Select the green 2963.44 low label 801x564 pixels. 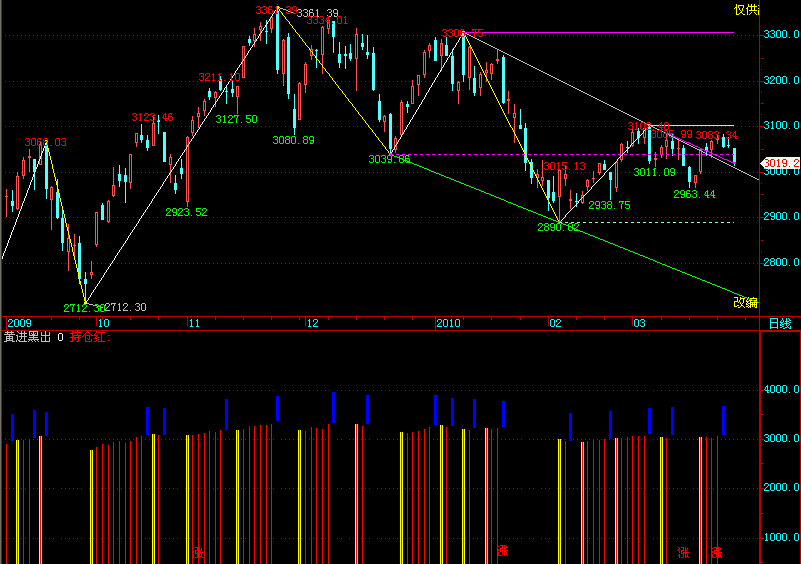coord(694,194)
